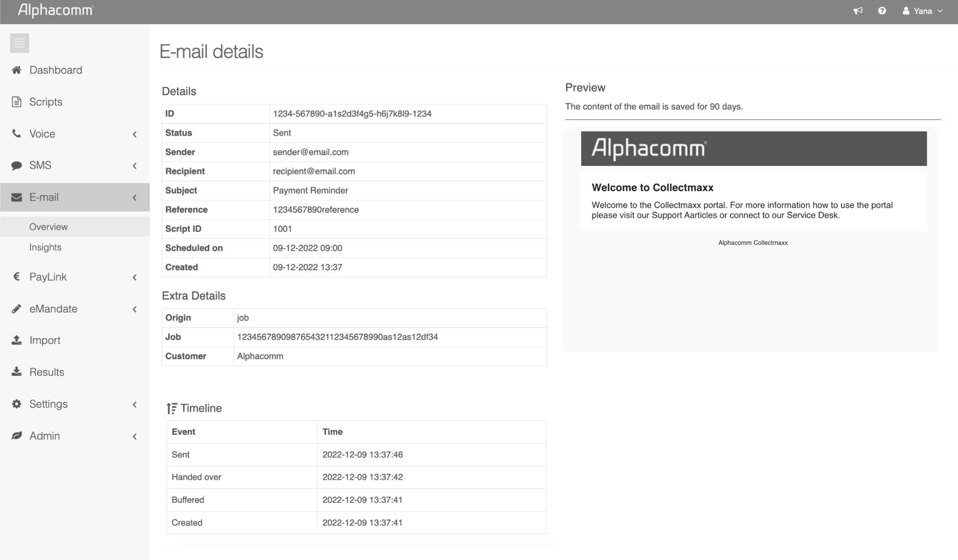Open Import via the upload icon
The height and width of the screenshot is (560, 958).
click(16, 340)
